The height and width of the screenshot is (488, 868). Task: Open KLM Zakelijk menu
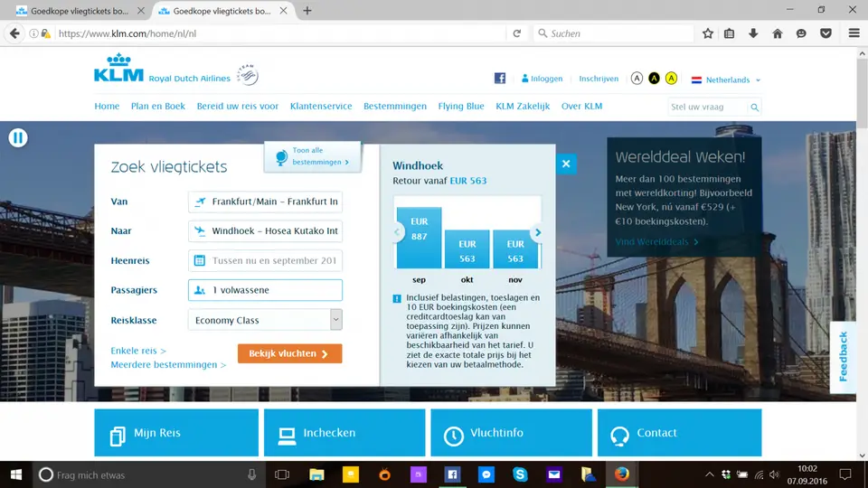click(523, 106)
